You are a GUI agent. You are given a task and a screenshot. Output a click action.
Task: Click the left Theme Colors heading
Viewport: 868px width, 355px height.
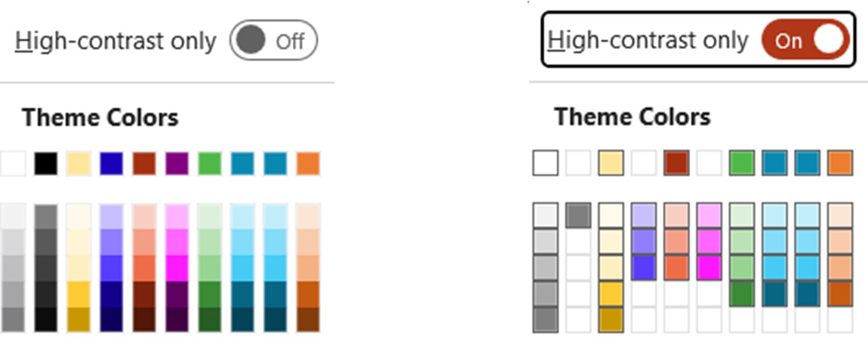click(x=100, y=118)
